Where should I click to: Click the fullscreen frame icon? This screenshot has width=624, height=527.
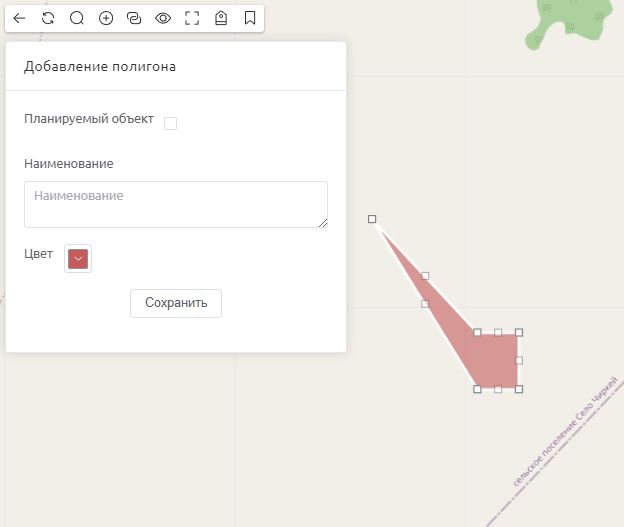(x=192, y=18)
